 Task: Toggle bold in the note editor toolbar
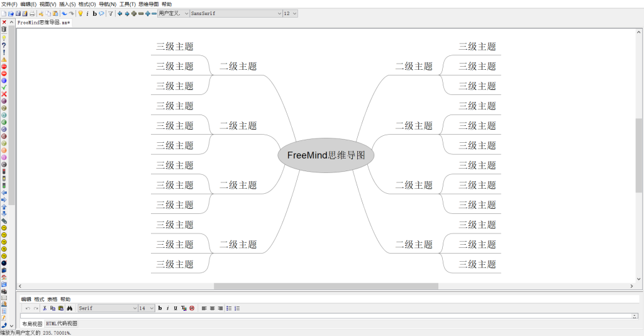160,308
